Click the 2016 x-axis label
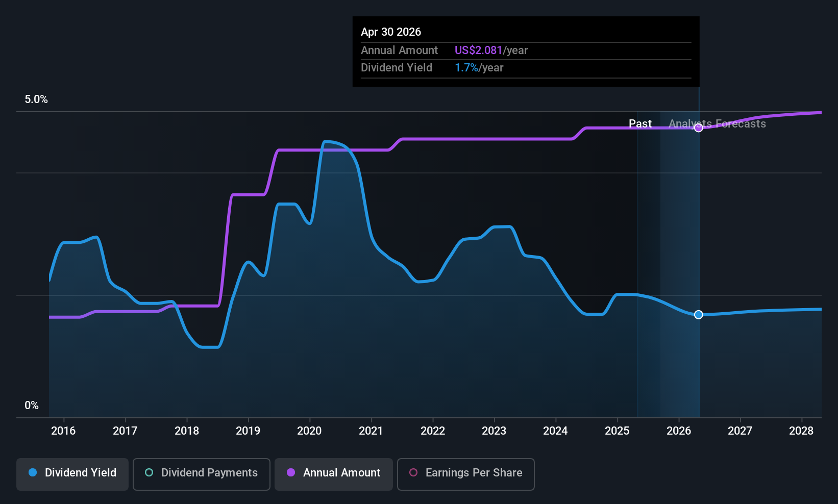838x504 pixels. coord(63,431)
